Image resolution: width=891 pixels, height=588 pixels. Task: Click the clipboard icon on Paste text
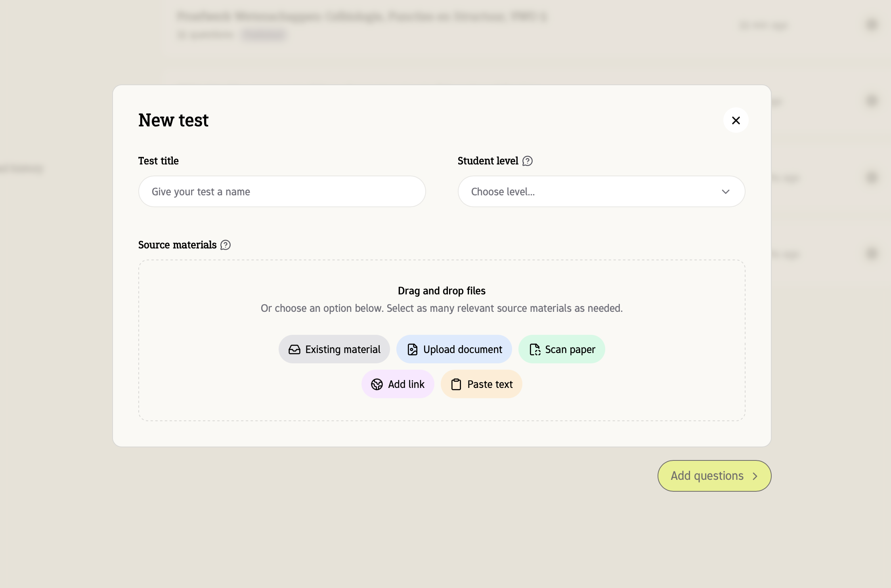tap(456, 384)
